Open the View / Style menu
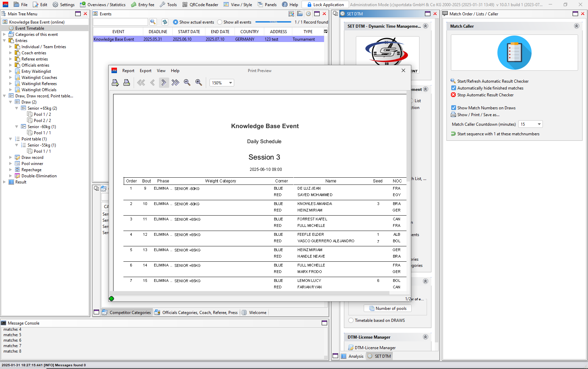 pyautogui.click(x=238, y=4)
